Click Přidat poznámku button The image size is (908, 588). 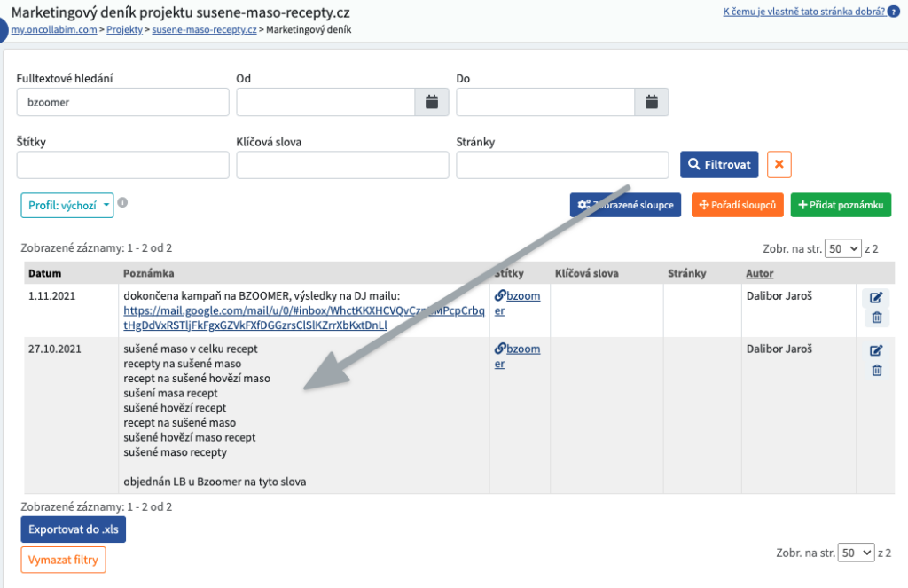[841, 205]
